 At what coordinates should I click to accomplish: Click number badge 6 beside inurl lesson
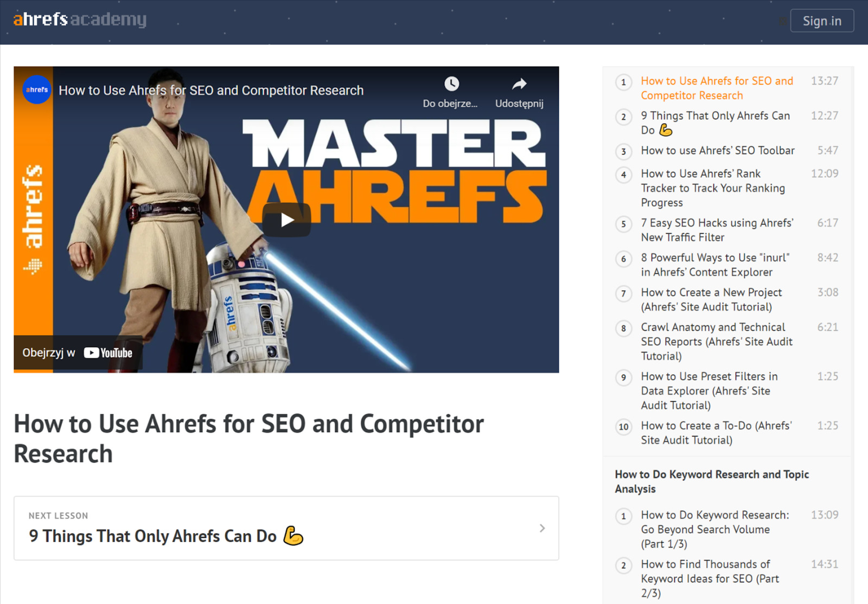tap(623, 259)
